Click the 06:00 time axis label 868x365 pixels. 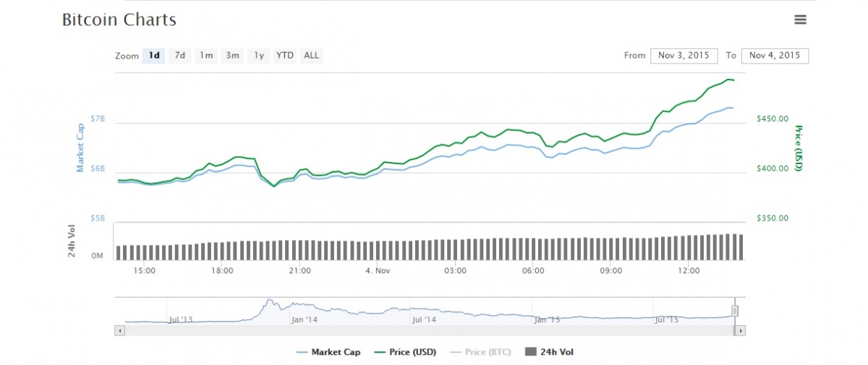[x=533, y=271]
